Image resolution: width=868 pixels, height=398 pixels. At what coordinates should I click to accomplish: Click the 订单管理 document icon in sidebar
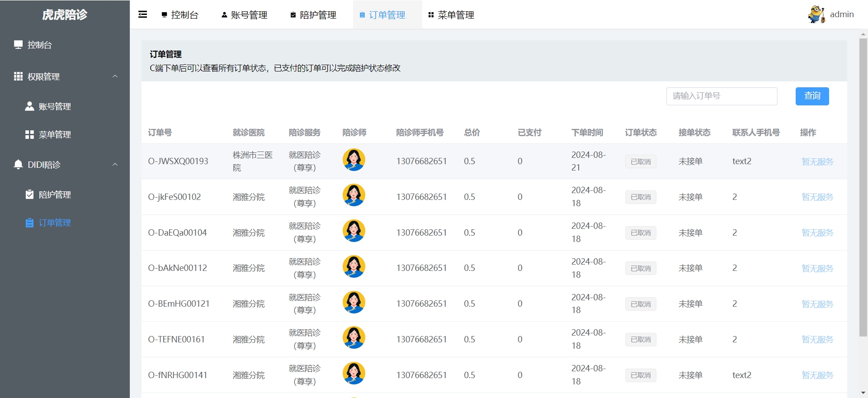tap(29, 223)
